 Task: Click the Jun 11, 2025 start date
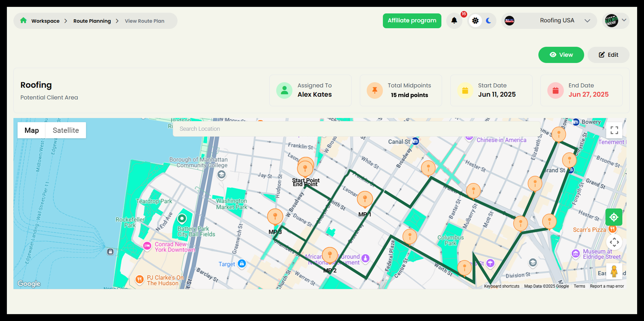[497, 95]
